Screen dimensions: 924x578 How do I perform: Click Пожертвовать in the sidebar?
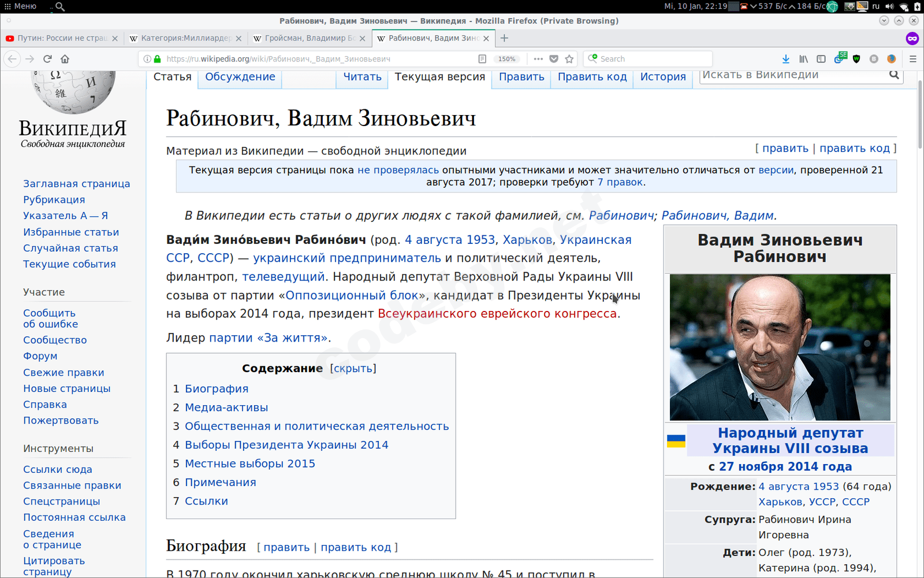click(x=61, y=420)
